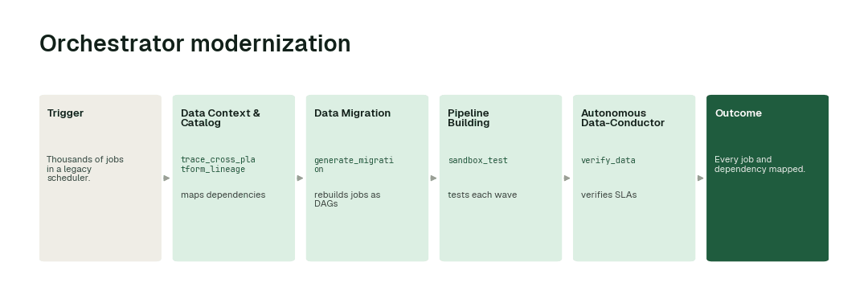Click arrow between Pipeline Building and Data-Conductor
Viewport: 868px width, 291px height.
coord(567,178)
